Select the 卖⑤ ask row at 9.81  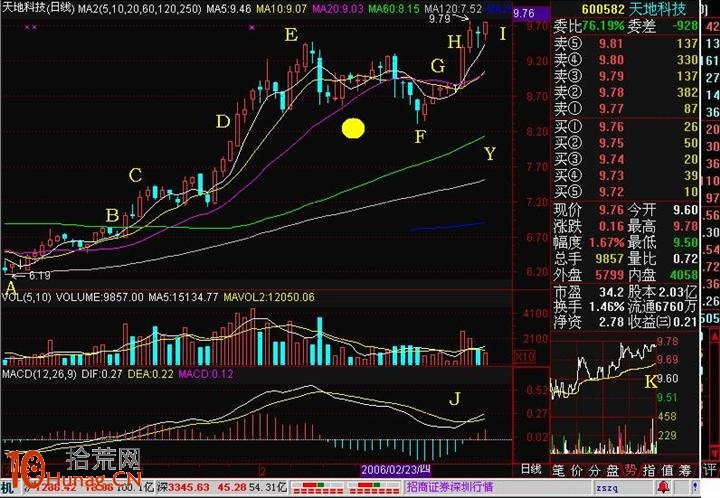click(x=625, y=44)
